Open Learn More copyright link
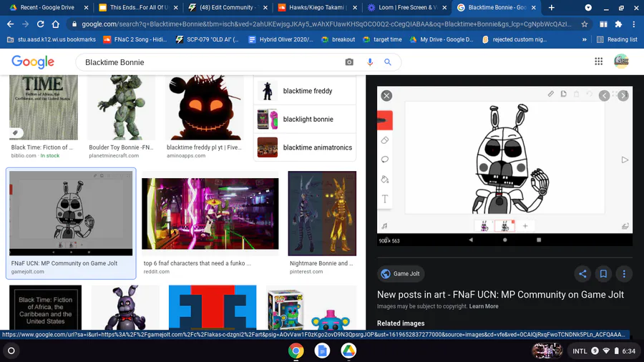644x362 pixels. click(x=484, y=307)
